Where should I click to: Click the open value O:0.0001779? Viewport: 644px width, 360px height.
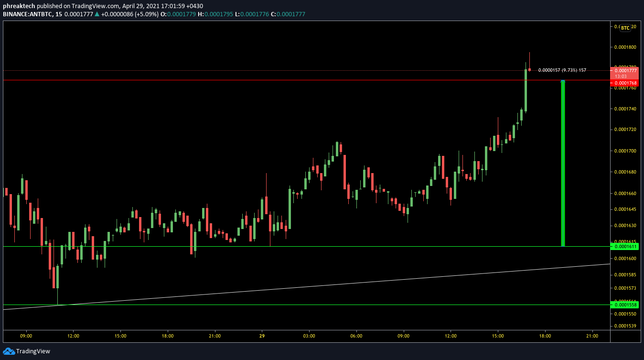pos(178,14)
